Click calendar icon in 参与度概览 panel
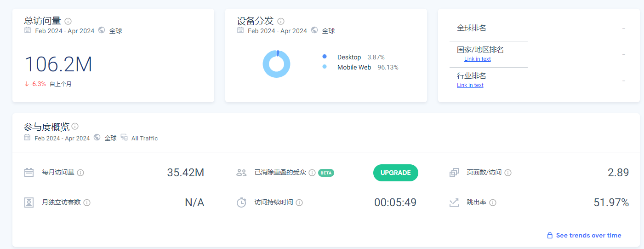Image resolution: width=644 pixels, height=249 pixels. coord(27,138)
